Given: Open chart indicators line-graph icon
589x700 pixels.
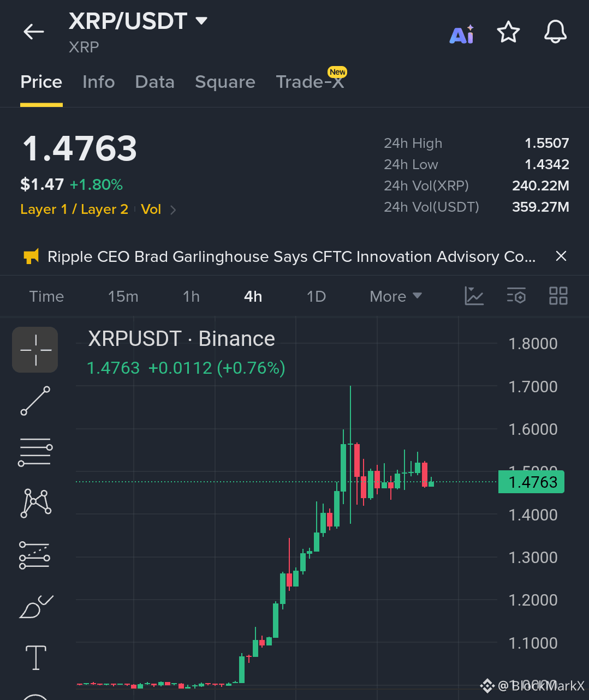Looking at the screenshot, I should pyautogui.click(x=474, y=296).
